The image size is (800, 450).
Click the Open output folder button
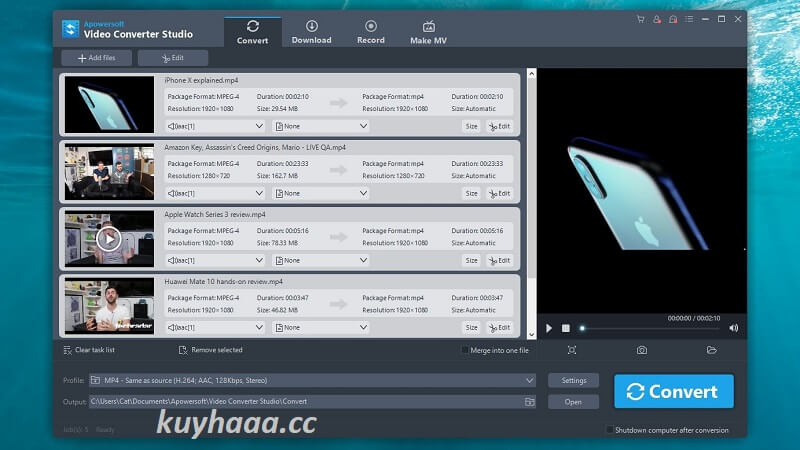click(x=573, y=402)
